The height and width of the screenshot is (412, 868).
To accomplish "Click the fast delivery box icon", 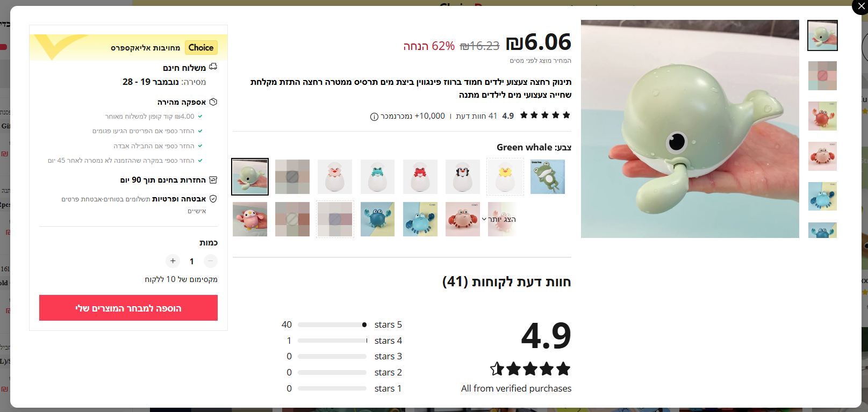I will [x=213, y=102].
